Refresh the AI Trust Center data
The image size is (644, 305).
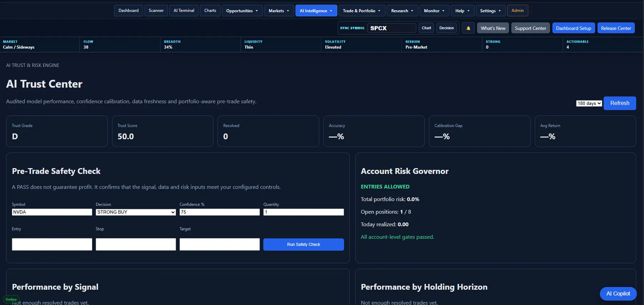620,103
